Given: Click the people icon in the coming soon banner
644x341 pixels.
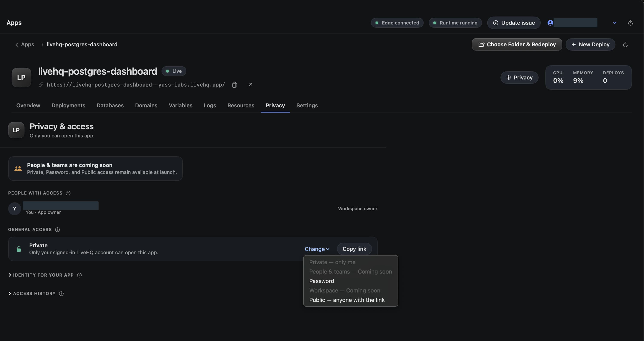Looking at the screenshot, I should coord(18,169).
